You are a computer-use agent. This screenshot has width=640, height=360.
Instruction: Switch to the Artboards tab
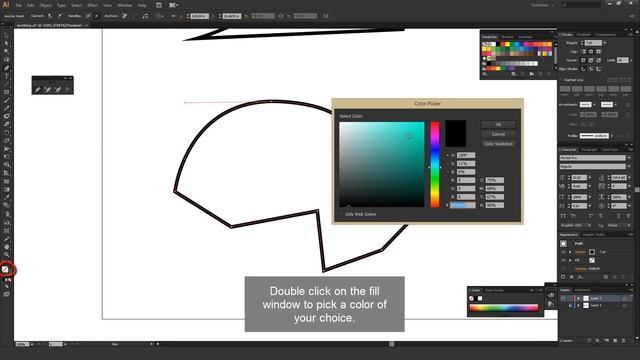pos(582,290)
